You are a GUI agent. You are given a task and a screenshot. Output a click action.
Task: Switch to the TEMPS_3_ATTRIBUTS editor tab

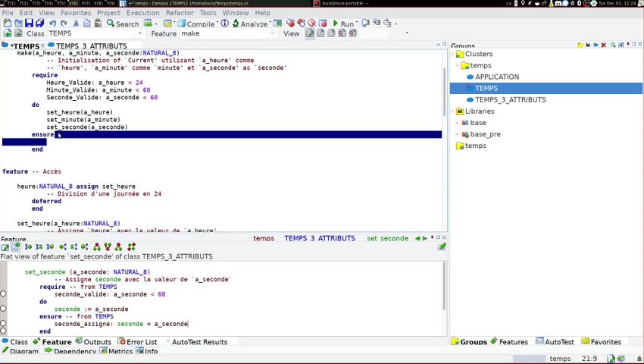pos(87,45)
